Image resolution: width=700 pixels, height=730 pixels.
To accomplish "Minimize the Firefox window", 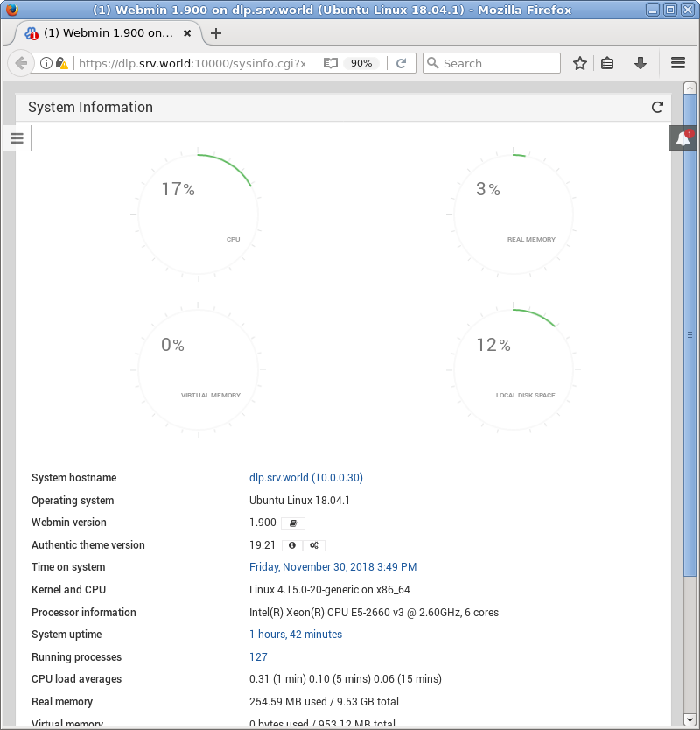I will click(653, 10).
